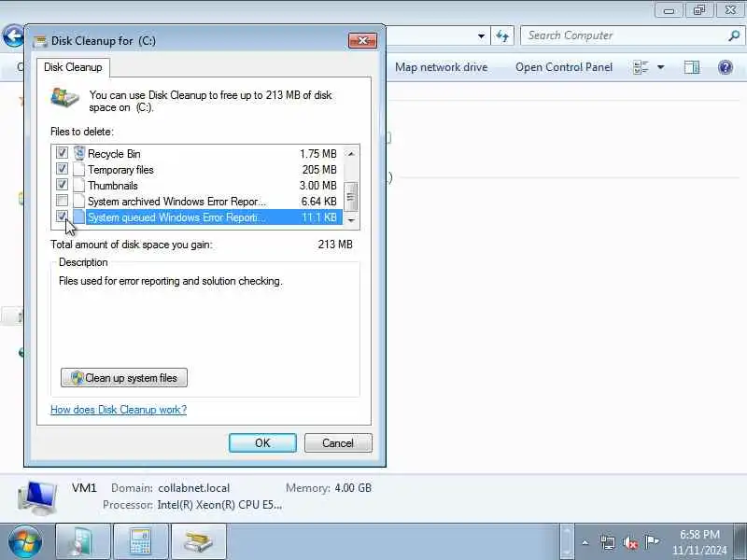Viewport: 747px width, 560px height.
Task: Click Open Control Panel in Explorer toolbar
Action: [564, 67]
